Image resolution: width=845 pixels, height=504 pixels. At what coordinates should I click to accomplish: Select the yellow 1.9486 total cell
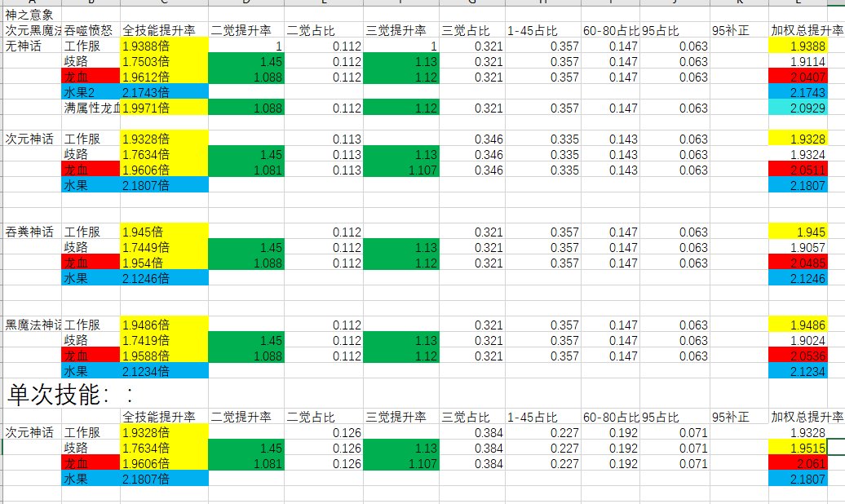(798, 325)
